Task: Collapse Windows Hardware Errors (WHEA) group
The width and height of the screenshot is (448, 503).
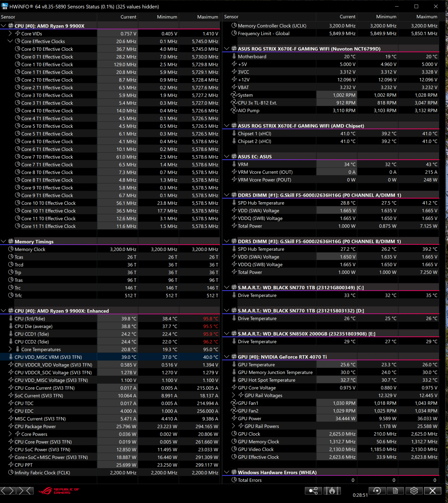Action: [x=227, y=472]
